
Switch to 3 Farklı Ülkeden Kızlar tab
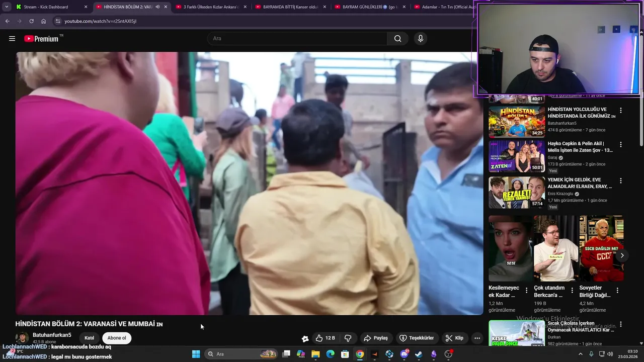point(211,7)
